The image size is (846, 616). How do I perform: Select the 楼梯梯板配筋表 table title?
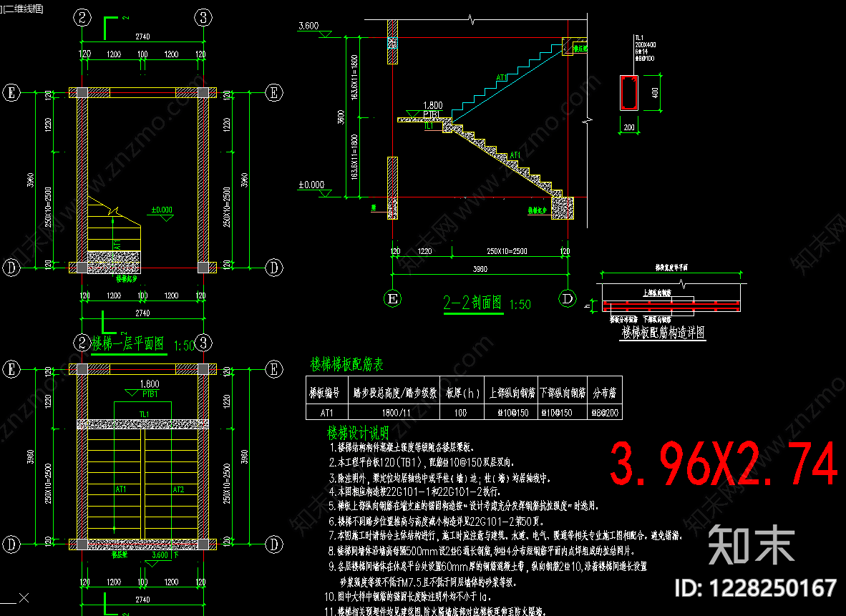(x=347, y=365)
